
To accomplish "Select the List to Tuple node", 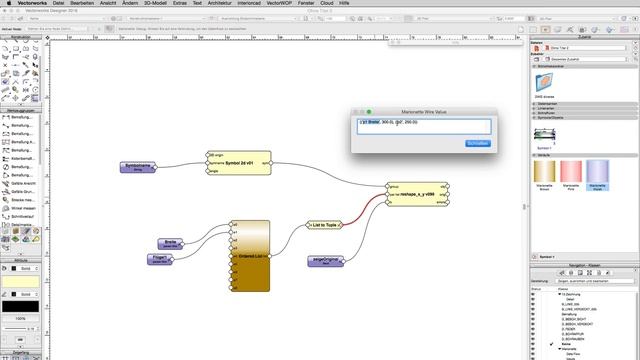I will pos(324,225).
